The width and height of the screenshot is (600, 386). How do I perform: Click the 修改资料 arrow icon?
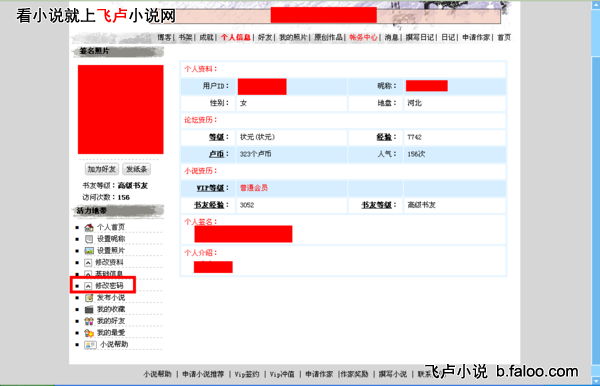click(x=88, y=262)
